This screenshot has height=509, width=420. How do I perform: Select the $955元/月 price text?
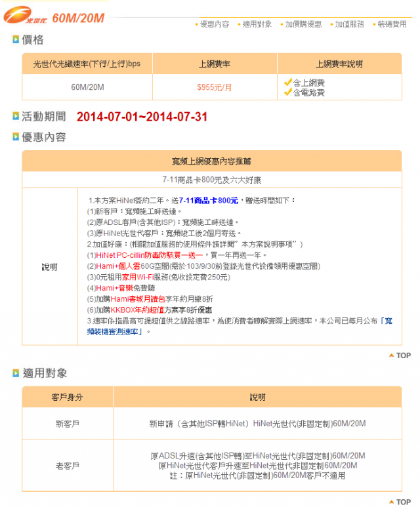(215, 87)
